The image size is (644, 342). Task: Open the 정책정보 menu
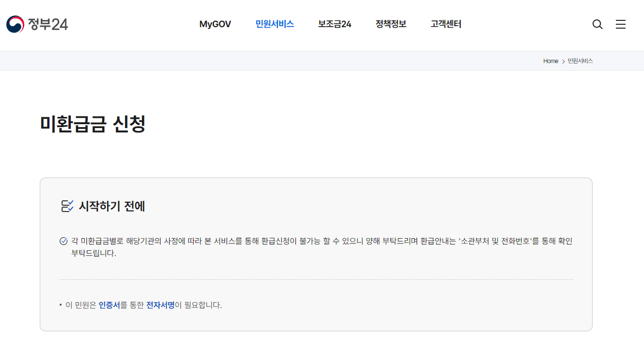391,24
